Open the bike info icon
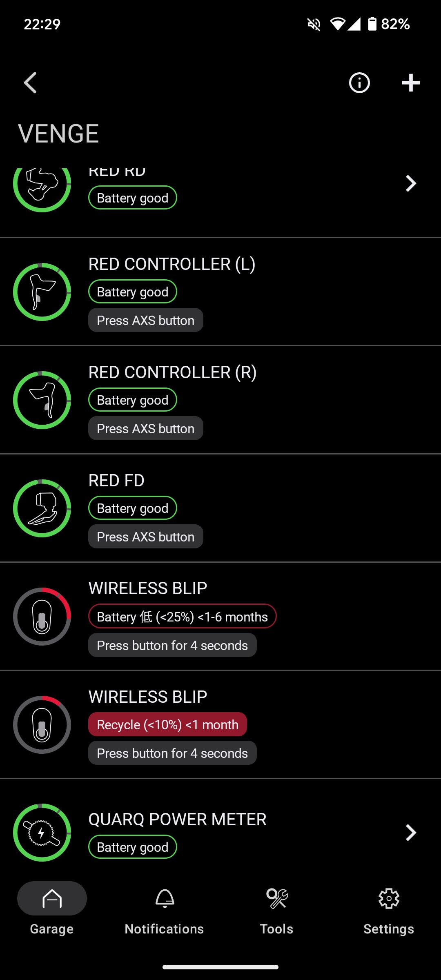The image size is (441, 980). click(x=359, y=83)
